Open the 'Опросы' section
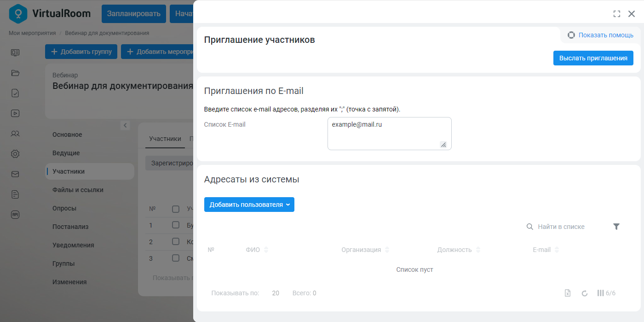Image resolution: width=644 pixels, height=322 pixels. tap(64, 208)
